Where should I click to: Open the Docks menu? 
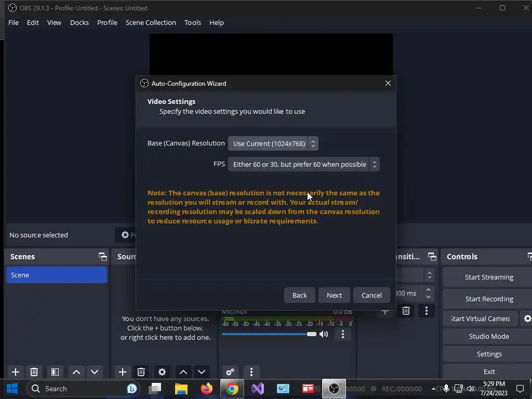click(x=79, y=22)
